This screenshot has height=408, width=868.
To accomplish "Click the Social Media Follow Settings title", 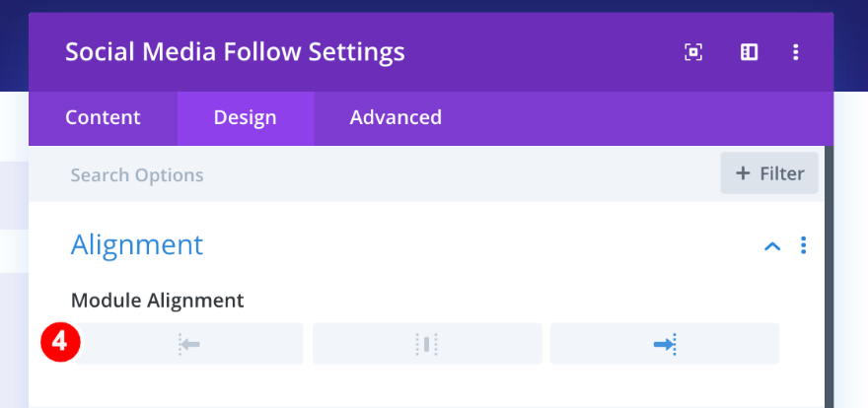I will (x=235, y=51).
